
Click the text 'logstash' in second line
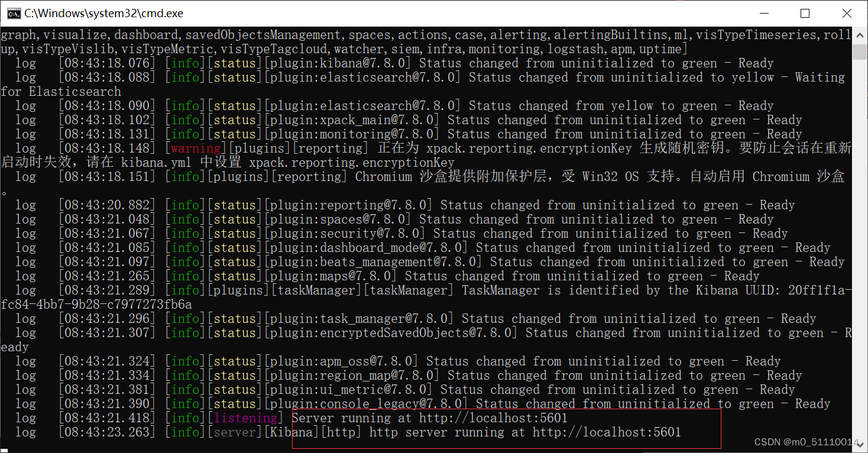[x=575, y=49]
